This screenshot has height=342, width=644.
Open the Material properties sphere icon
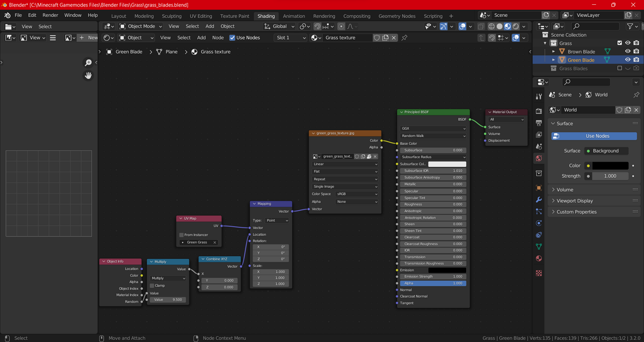539,258
